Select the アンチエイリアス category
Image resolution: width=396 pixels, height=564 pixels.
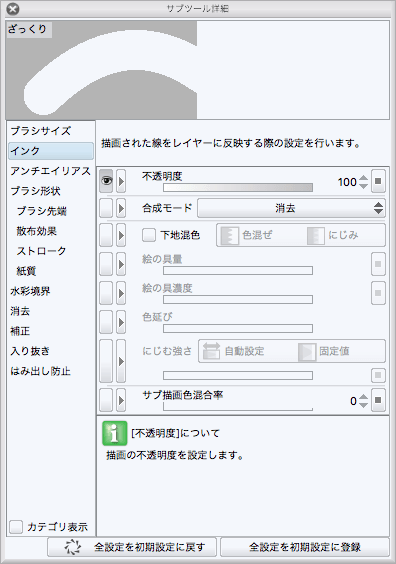pos(50,171)
